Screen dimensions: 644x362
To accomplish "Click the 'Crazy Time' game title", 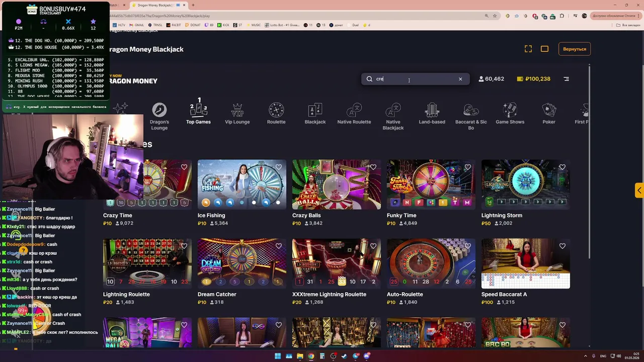I will [118, 215].
